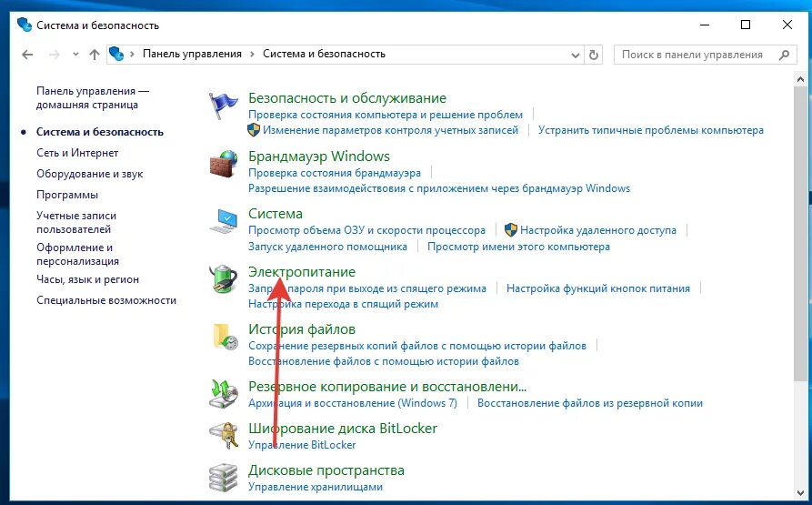Click the Электропитание battery icon
Screen dimensions: 812x505
pos(223,278)
